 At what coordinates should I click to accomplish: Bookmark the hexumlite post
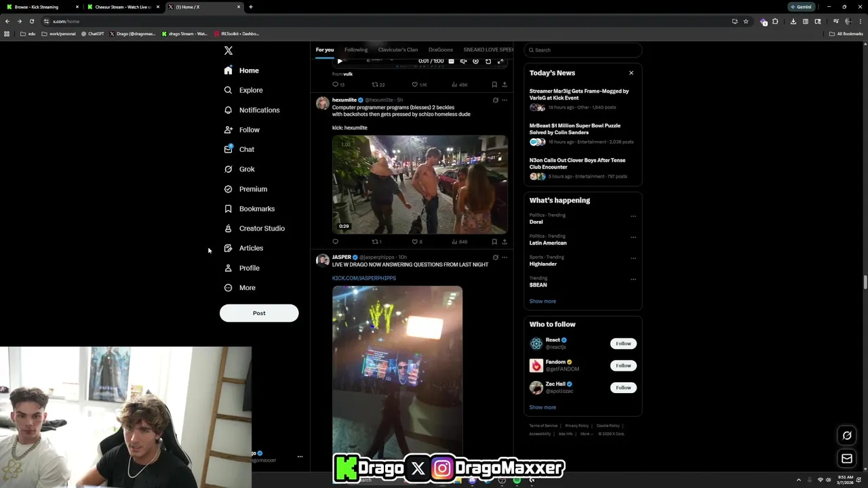[x=494, y=241]
